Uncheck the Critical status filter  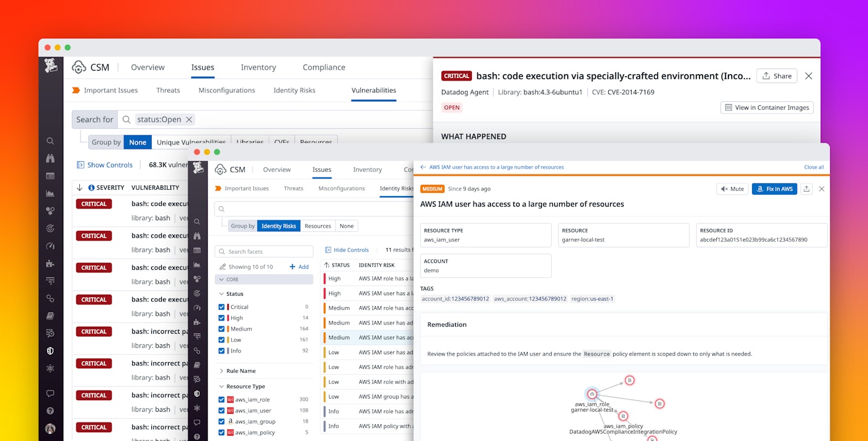(x=221, y=306)
